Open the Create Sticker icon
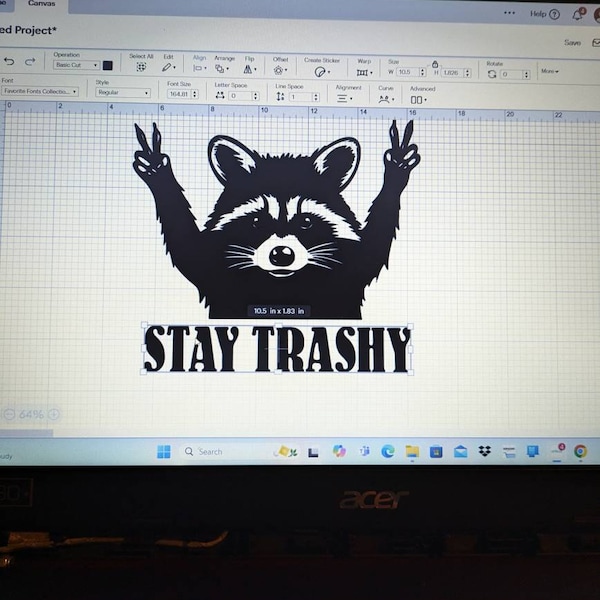This screenshot has height=600, width=600. point(320,72)
